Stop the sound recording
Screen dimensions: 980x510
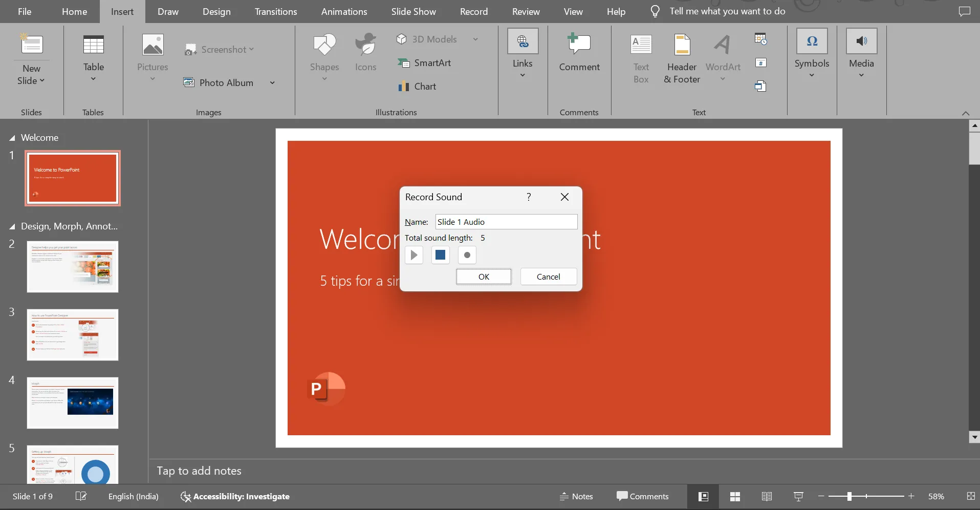click(440, 255)
